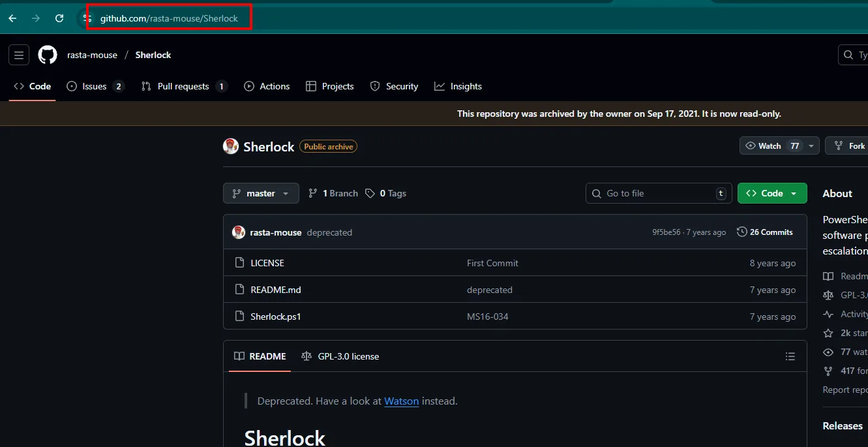Open site information icon in address bar
This screenshot has width=868, height=447.
87,18
